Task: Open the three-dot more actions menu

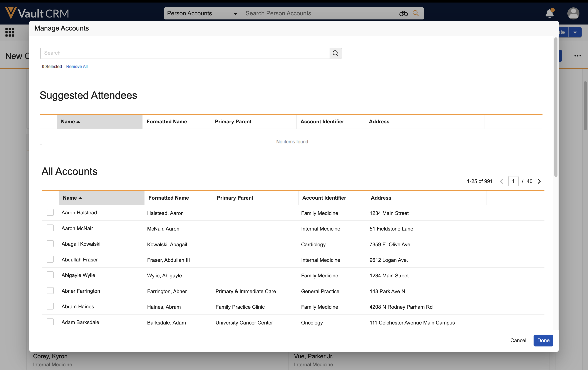Action: tap(577, 56)
